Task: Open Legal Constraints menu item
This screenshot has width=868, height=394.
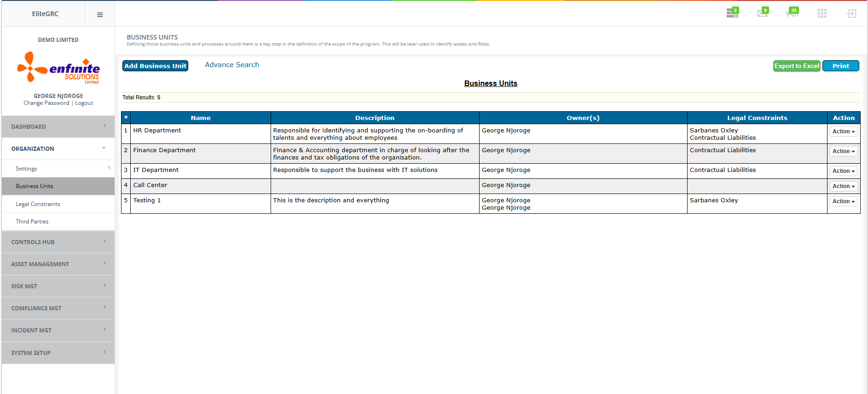Action: [58, 204]
